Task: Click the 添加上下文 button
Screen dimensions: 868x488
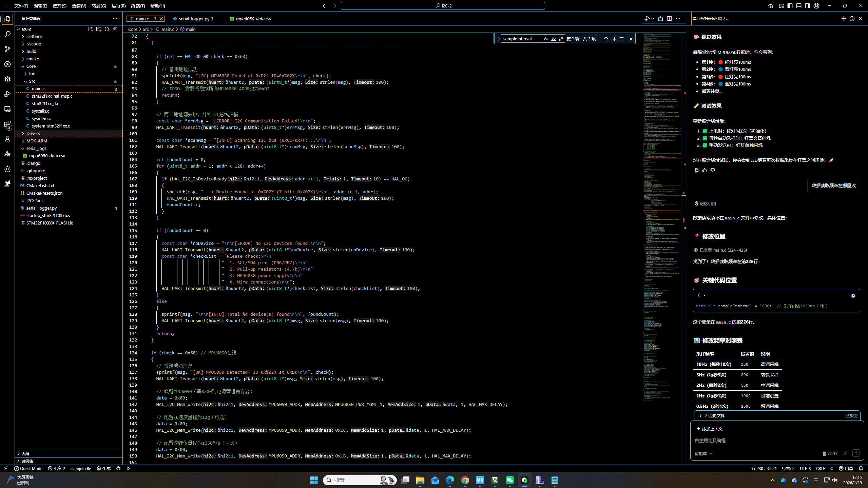Action: point(710,429)
